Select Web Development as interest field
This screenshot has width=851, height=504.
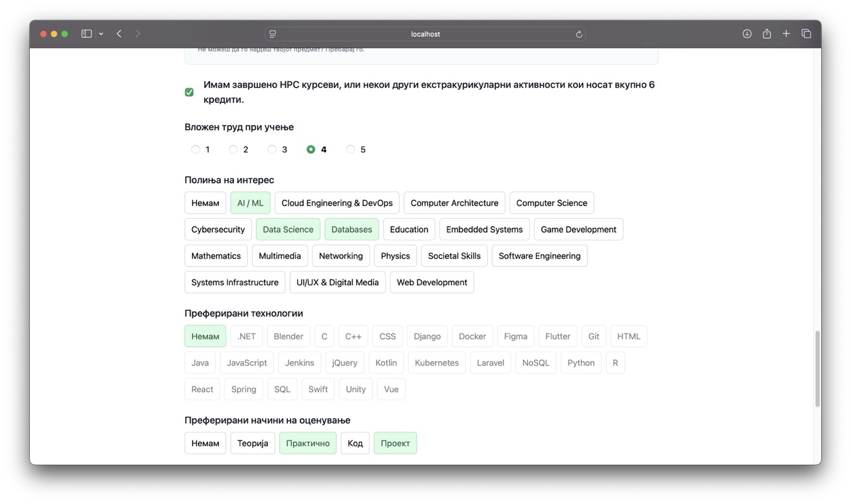(x=431, y=283)
